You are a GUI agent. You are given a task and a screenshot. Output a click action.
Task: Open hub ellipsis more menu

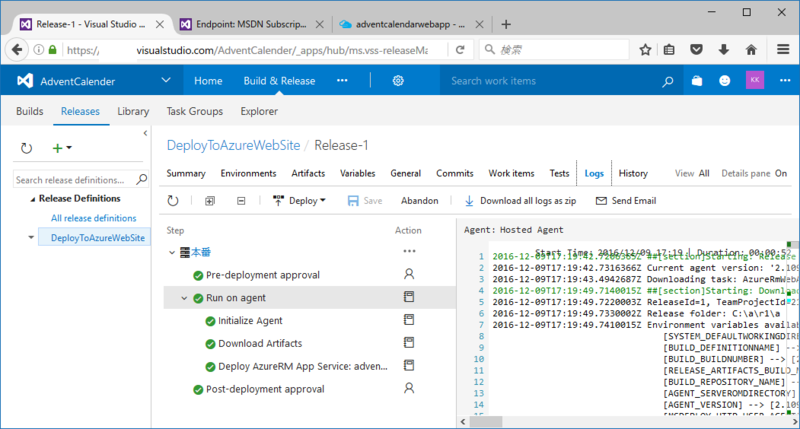(x=342, y=80)
